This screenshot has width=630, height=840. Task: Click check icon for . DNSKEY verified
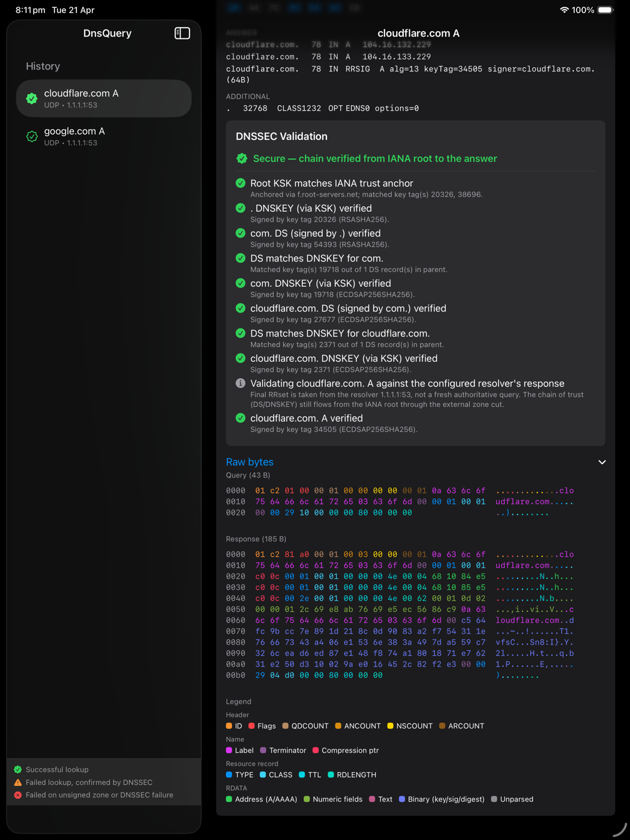(x=241, y=208)
